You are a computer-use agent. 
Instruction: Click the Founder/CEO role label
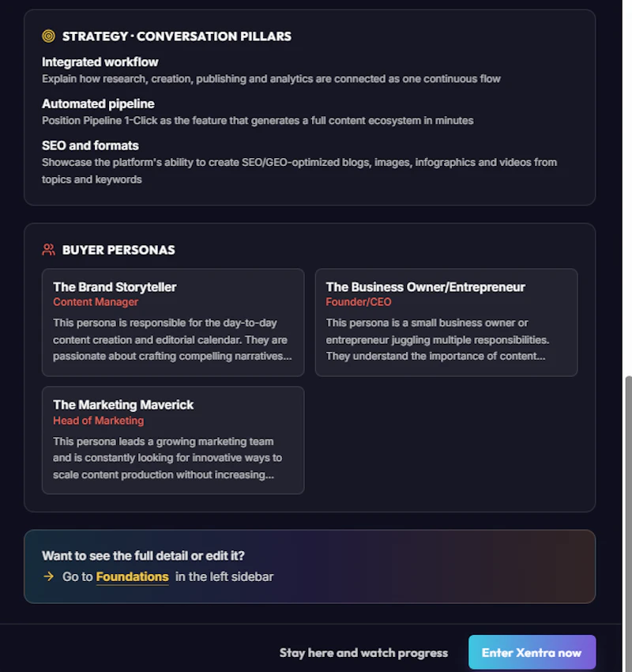[x=359, y=302]
